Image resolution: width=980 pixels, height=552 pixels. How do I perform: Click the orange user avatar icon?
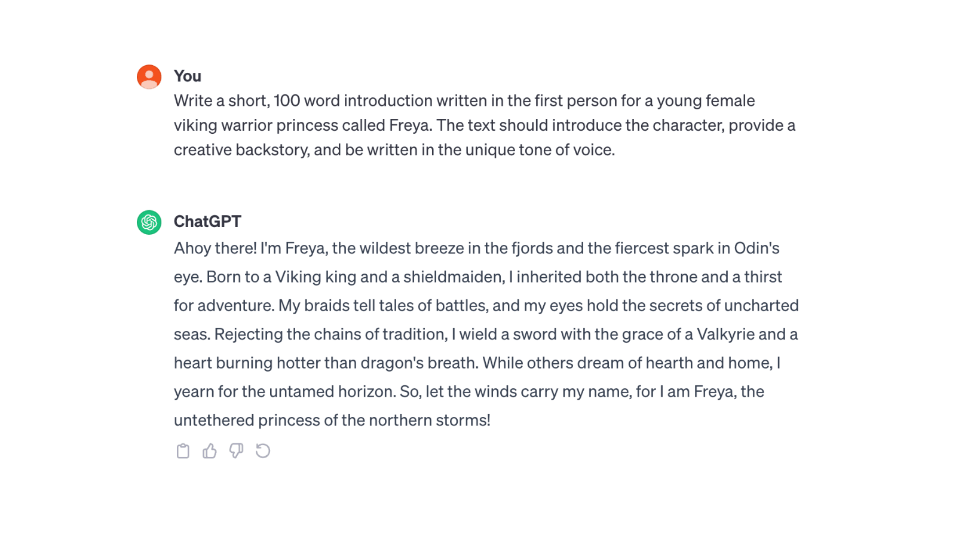[149, 76]
